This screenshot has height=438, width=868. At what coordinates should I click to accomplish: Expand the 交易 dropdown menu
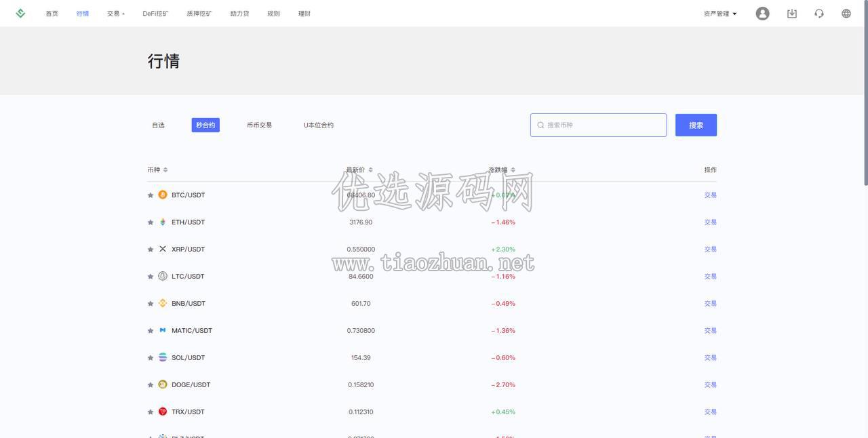(115, 14)
